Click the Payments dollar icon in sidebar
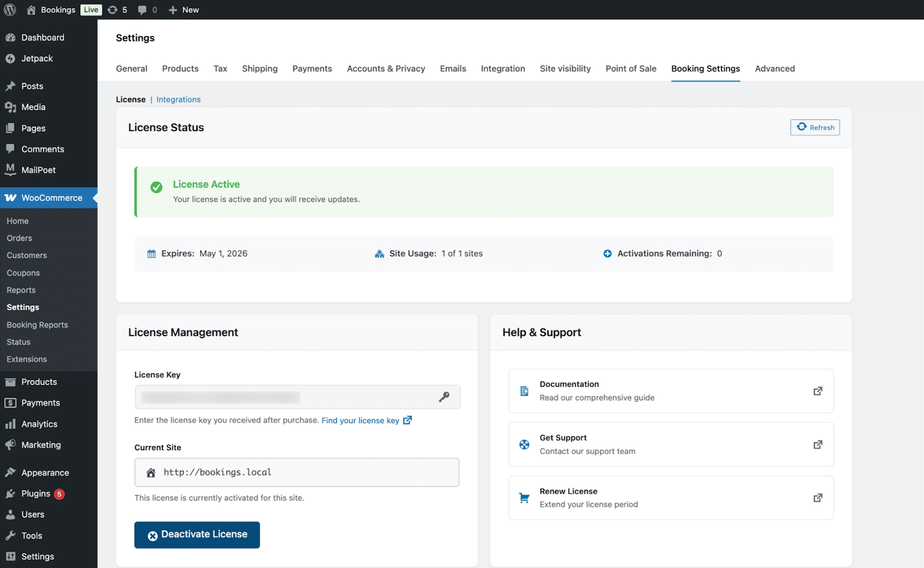This screenshot has height=568, width=924. (10, 403)
